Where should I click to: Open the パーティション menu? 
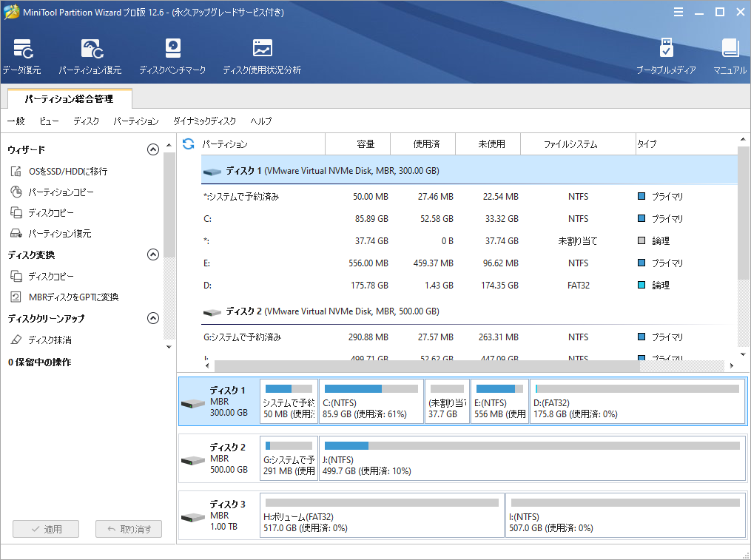(x=136, y=121)
